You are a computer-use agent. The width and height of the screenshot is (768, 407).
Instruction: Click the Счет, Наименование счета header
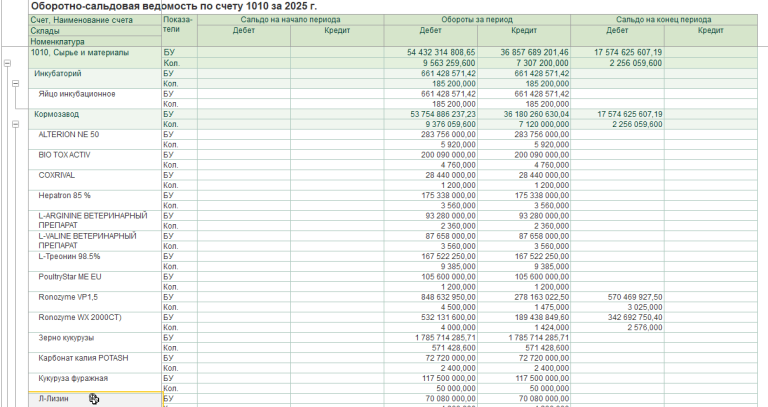tap(95, 20)
